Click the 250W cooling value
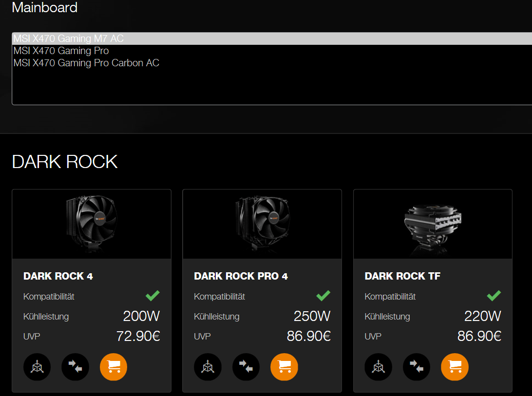 tap(312, 316)
